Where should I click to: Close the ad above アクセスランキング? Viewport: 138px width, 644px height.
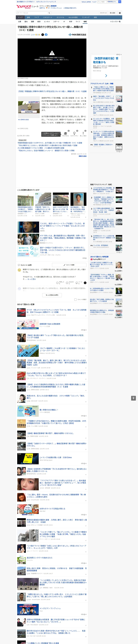point(121,55)
